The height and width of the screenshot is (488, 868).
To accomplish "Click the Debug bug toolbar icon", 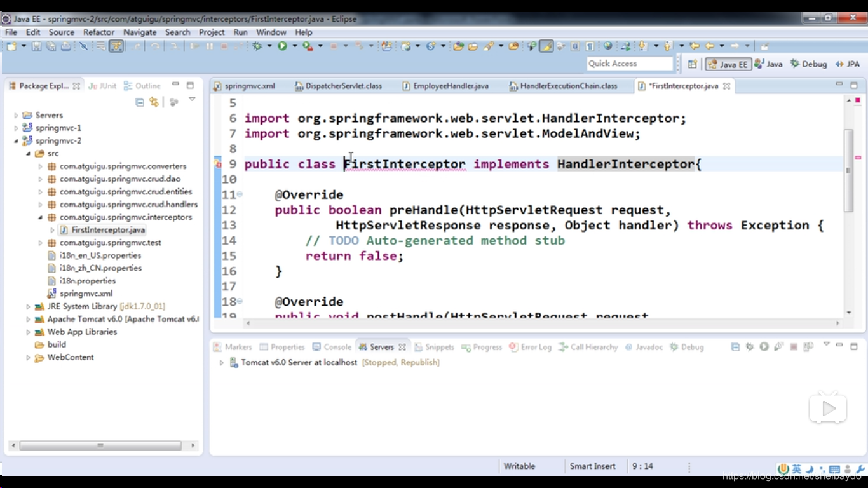I will pos(257,46).
